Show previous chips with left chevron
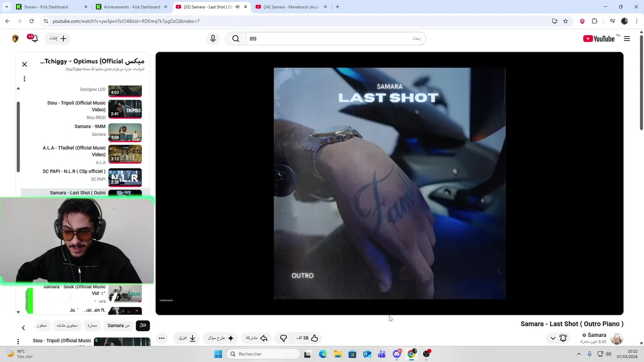The width and height of the screenshot is (644, 362). 23,328
